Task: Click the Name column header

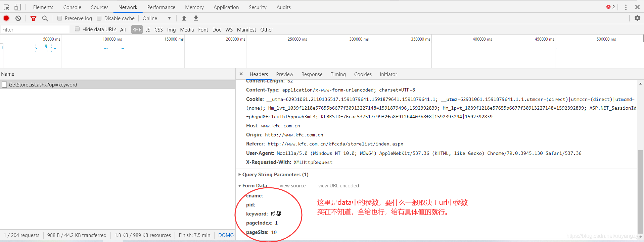Action: pos(118,74)
